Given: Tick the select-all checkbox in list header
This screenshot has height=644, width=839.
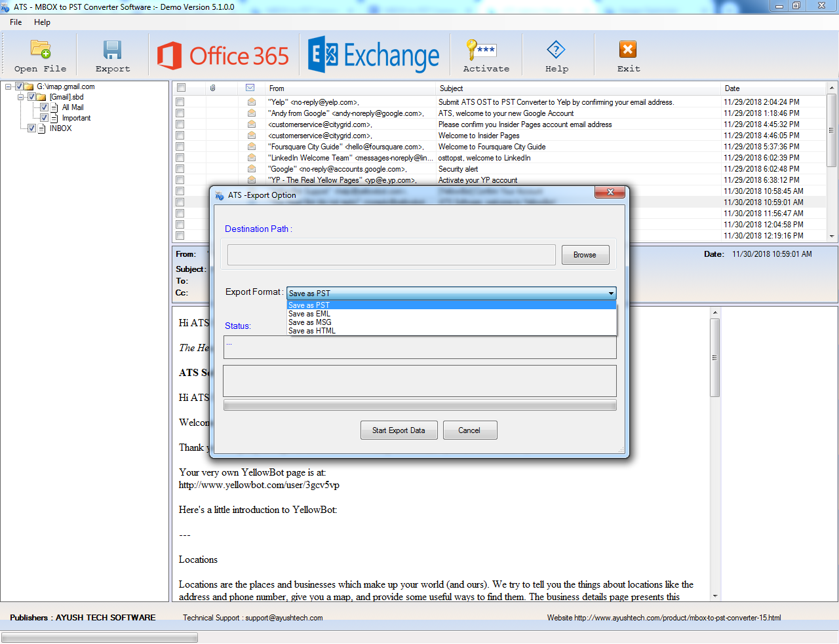Looking at the screenshot, I should point(182,88).
